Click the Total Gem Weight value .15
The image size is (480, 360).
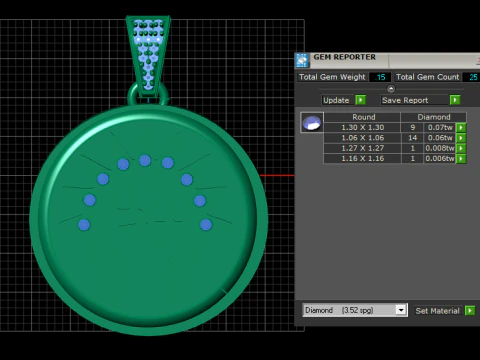point(380,77)
